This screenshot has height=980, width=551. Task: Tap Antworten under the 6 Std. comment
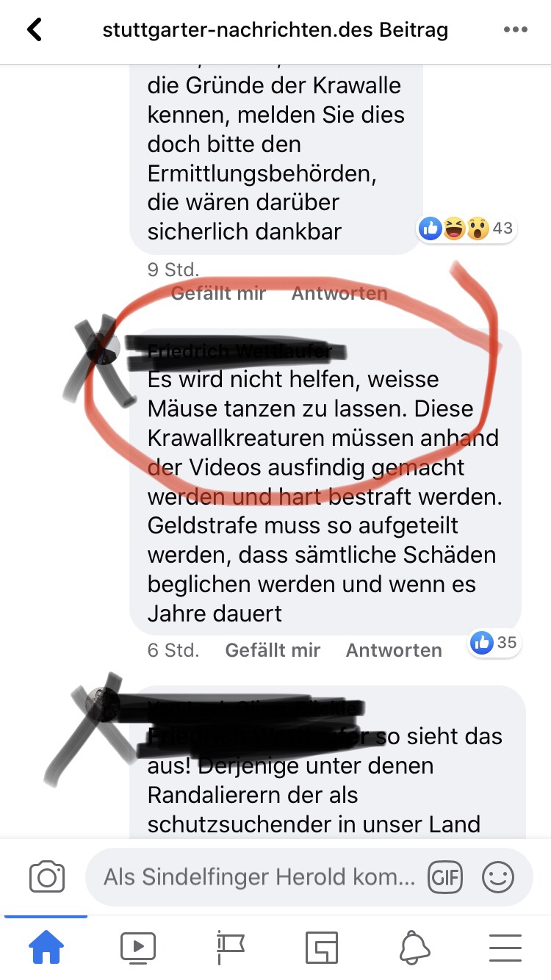point(394,650)
